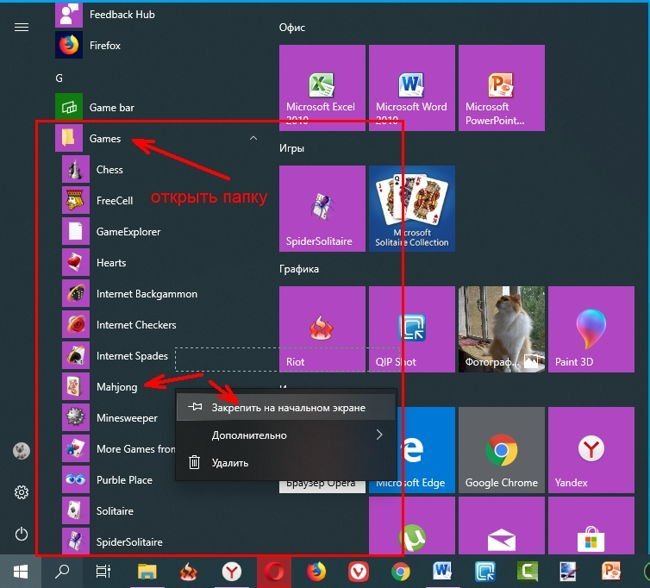Open File Explorer from taskbar
Image resolution: width=650 pixels, height=588 pixels.
[147, 572]
